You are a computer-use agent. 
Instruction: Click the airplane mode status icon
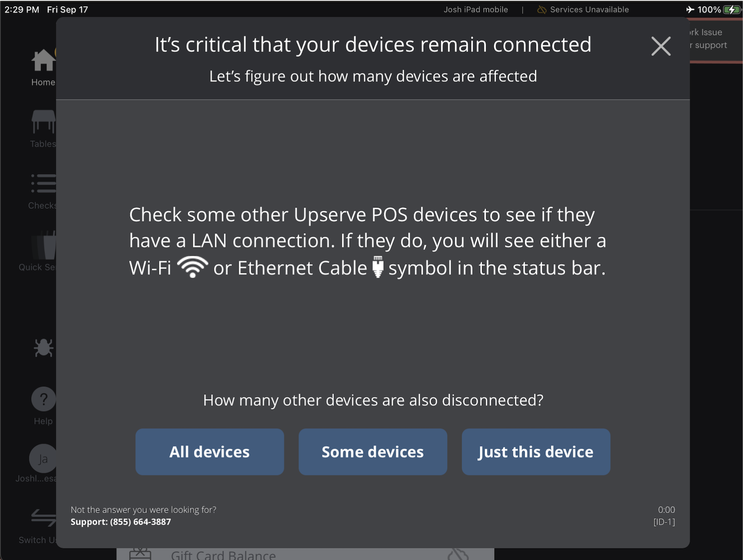690,9
